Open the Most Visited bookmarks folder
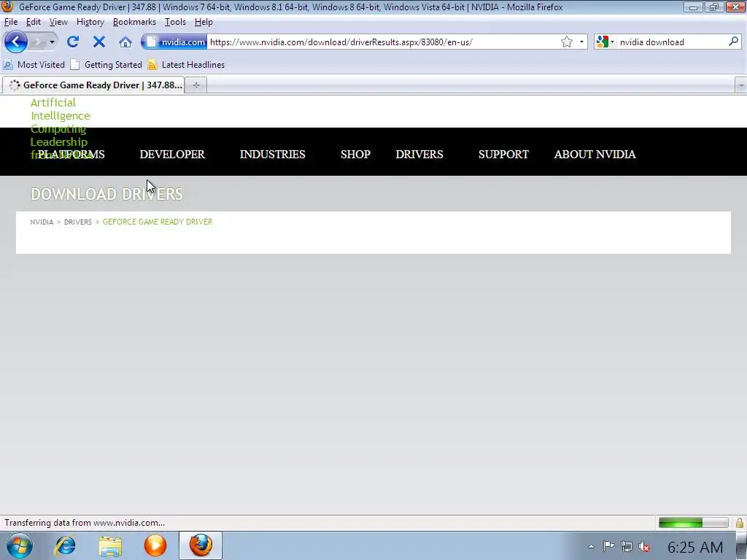Image resolution: width=747 pixels, height=560 pixels. [x=34, y=65]
